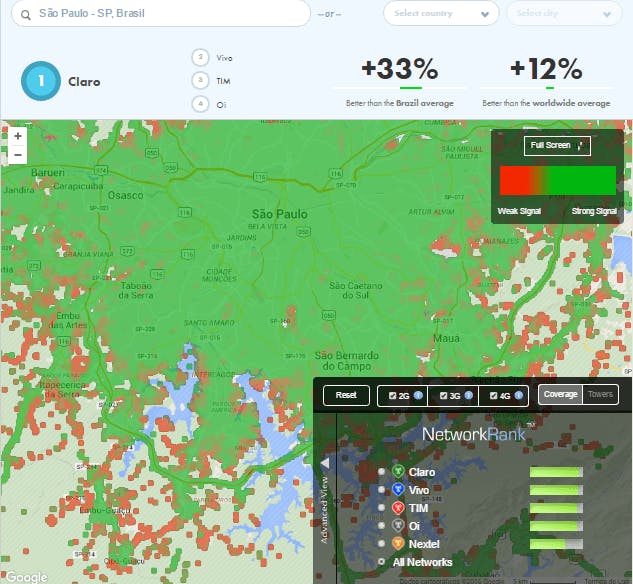Click the São Paulo location search field
The height and width of the screenshot is (584, 633).
(x=161, y=14)
